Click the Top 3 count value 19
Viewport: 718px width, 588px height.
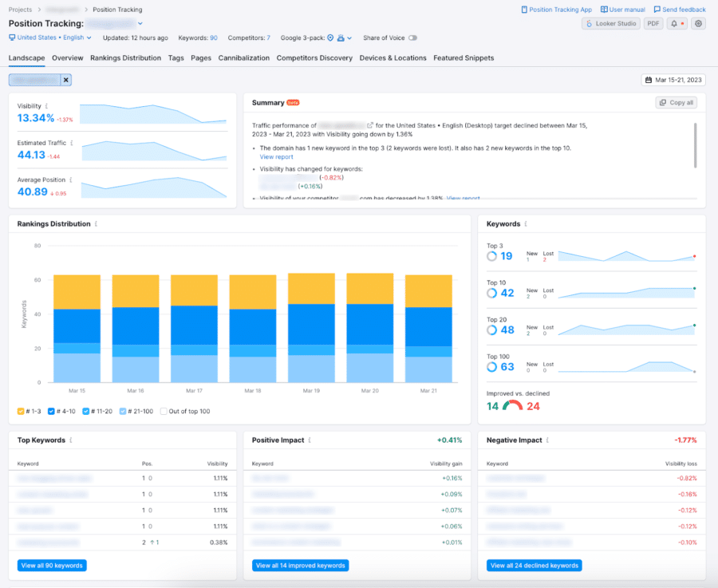coord(506,256)
